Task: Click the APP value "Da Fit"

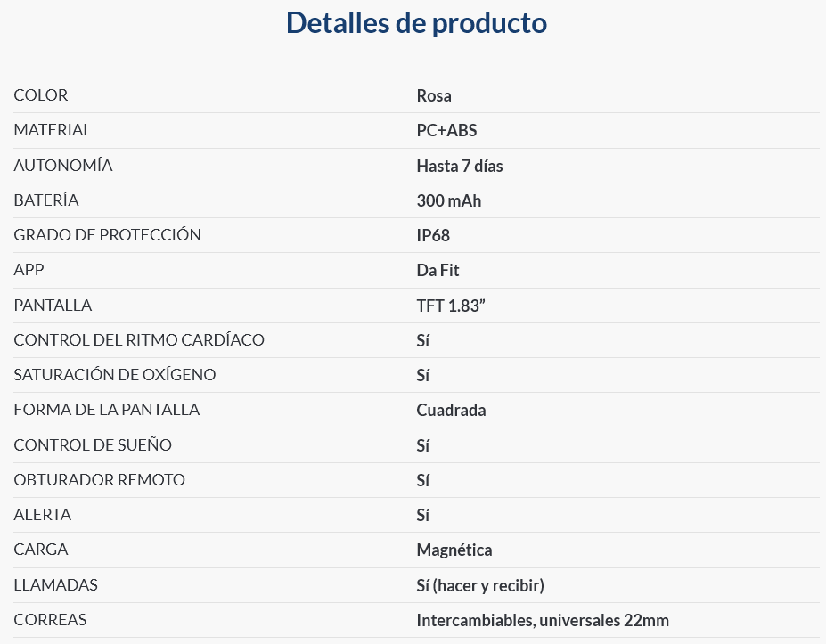Action: [x=438, y=271]
